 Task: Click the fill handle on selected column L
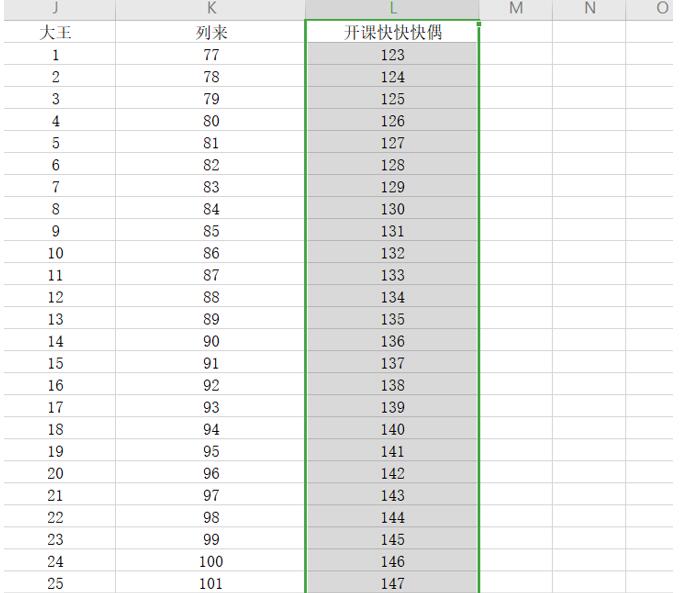(x=479, y=24)
